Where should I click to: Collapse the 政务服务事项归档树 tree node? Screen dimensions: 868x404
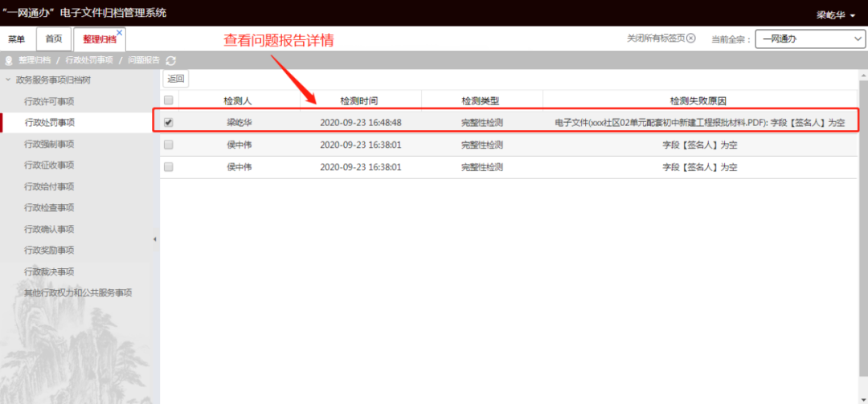pyautogui.click(x=8, y=80)
